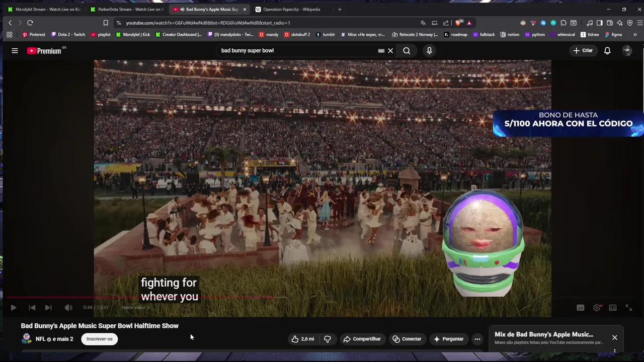The width and height of the screenshot is (644, 362).
Task: Open tumblr bookmark
Action: pyautogui.click(x=326, y=35)
